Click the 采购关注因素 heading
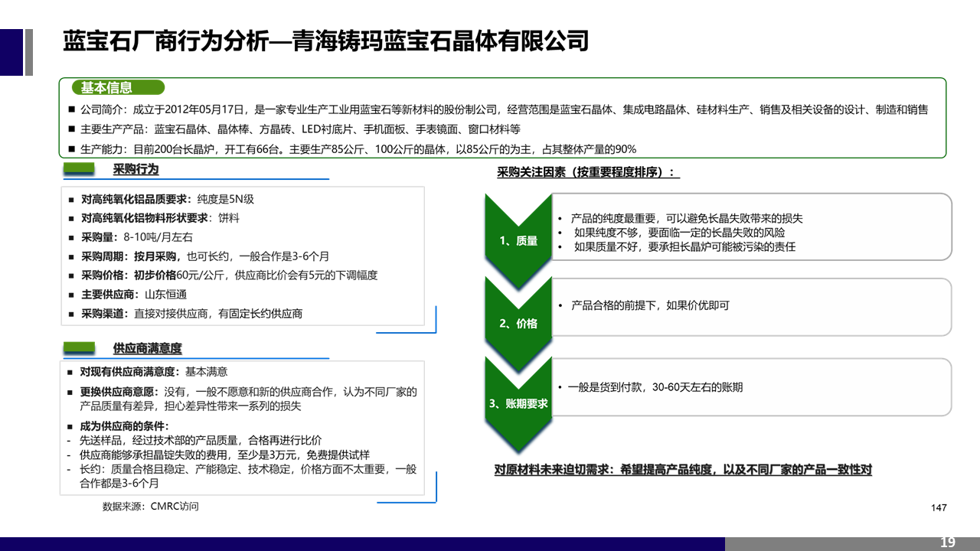 [589, 172]
